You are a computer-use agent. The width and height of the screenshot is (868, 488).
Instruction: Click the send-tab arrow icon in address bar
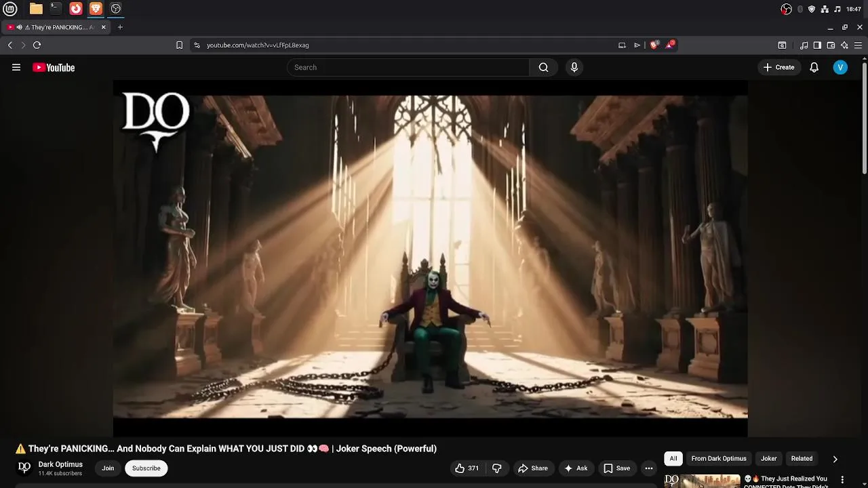click(637, 45)
